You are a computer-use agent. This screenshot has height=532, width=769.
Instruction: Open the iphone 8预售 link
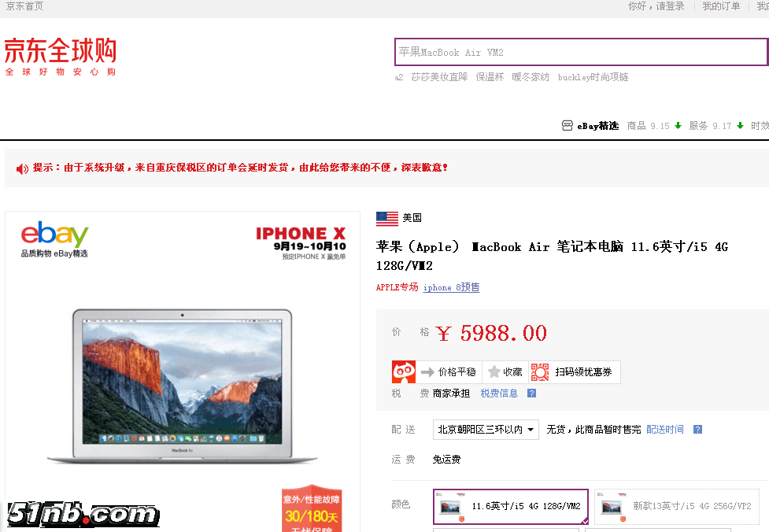click(x=451, y=288)
